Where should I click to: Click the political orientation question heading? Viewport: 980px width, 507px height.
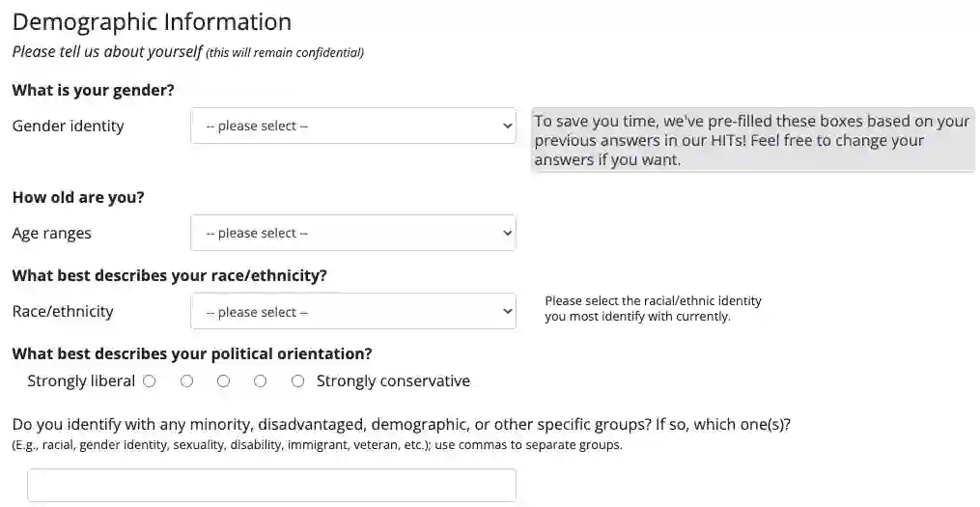coord(192,353)
